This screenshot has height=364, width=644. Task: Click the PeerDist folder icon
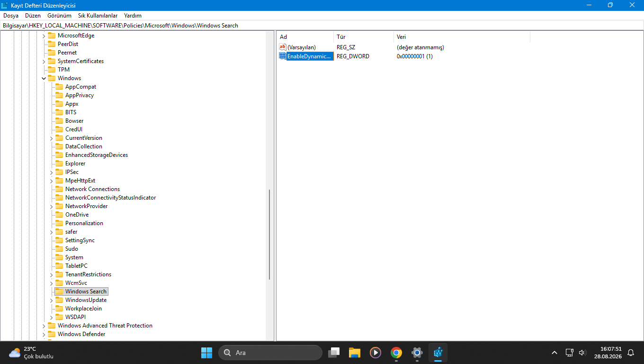point(51,44)
